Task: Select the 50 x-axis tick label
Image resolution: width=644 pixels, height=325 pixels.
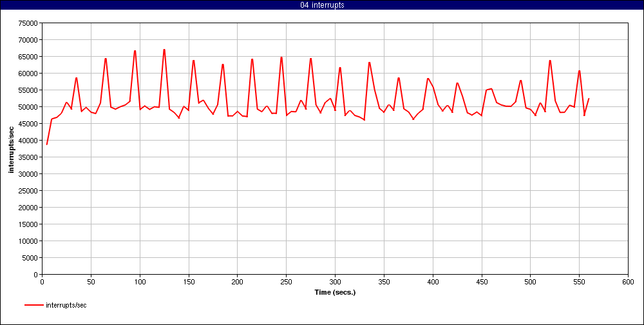Action: 91,282
